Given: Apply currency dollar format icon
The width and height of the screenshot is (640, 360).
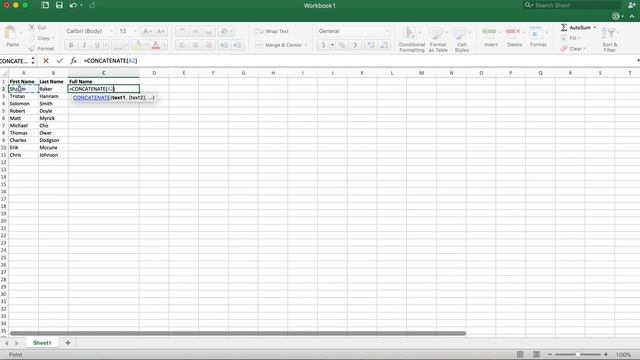Looking at the screenshot, I should [324, 44].
